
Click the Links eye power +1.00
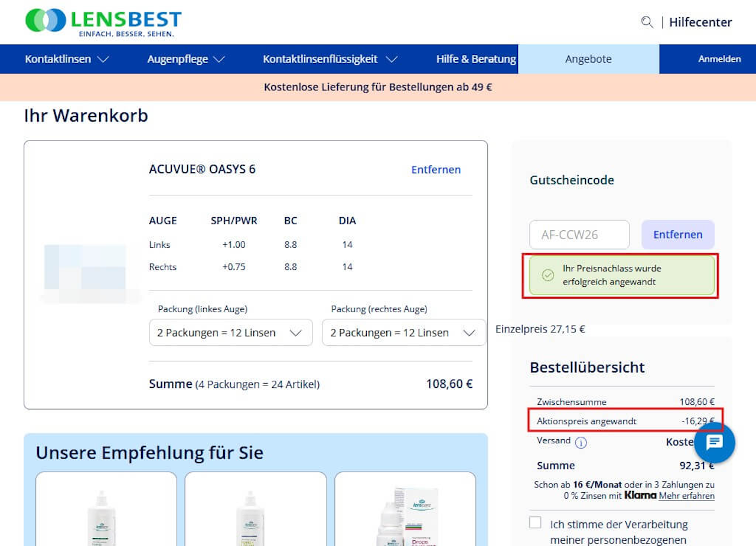coord(234,244)
